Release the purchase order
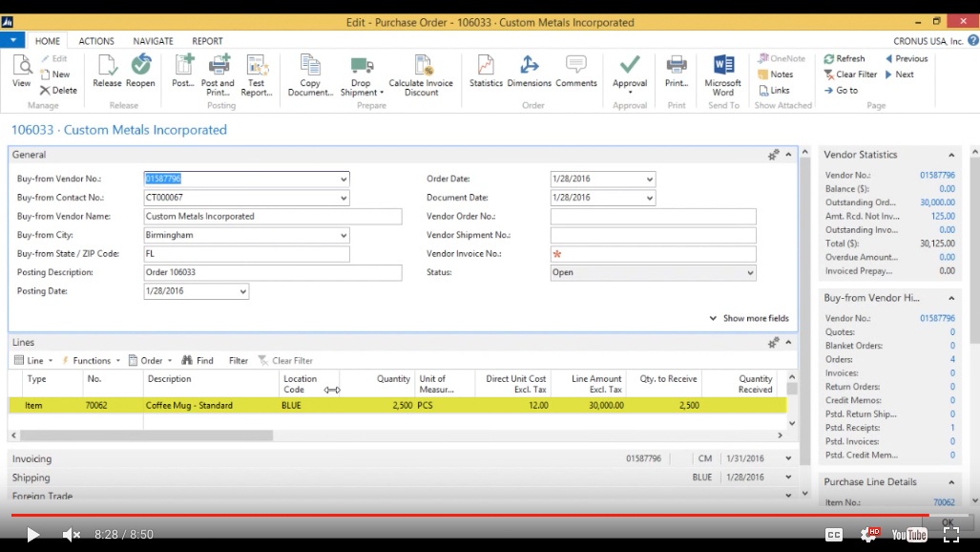This screenshot has height=552, width=980. (x=107, y=71)
